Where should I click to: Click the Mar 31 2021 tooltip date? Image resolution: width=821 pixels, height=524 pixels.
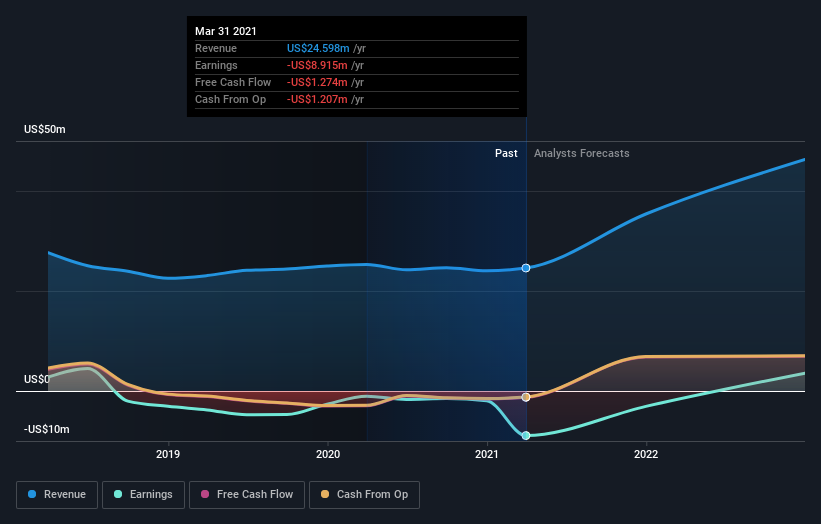(x=226, y=31)
